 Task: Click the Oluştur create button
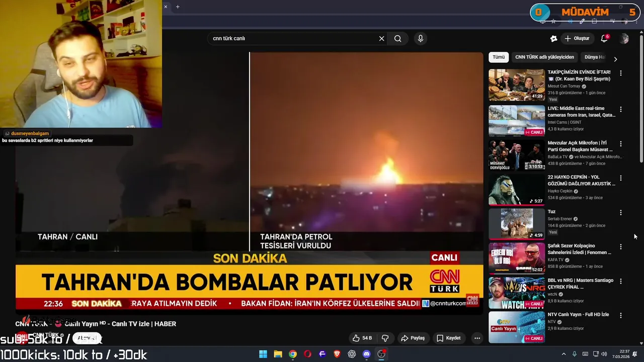(577, 39)
